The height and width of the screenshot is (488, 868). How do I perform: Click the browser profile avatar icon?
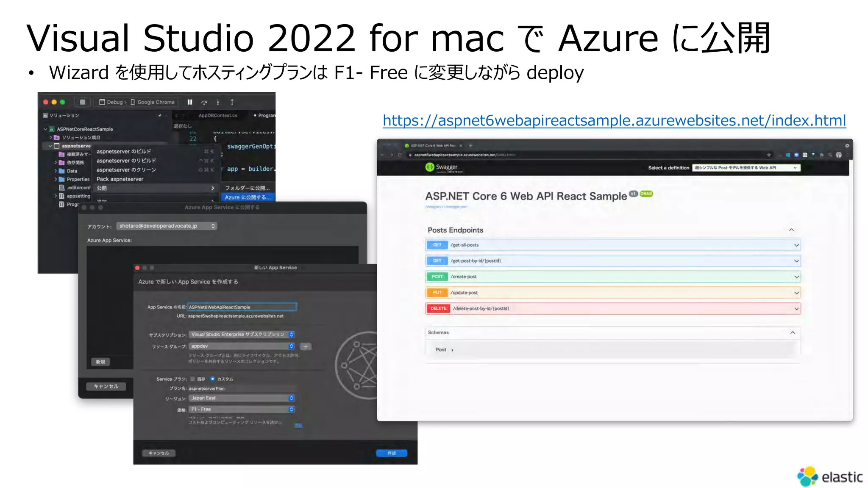838,155
